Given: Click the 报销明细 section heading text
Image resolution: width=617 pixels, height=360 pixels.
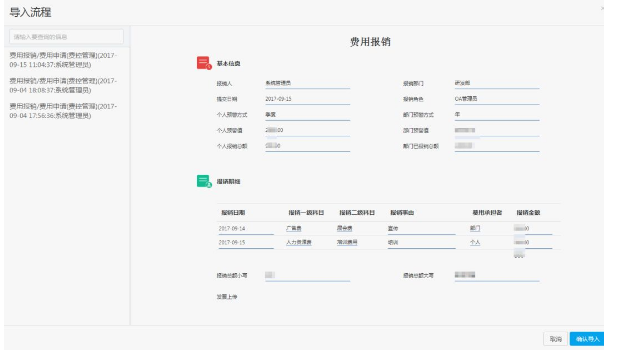Looking at the screenshot, I should click(229, 182).
